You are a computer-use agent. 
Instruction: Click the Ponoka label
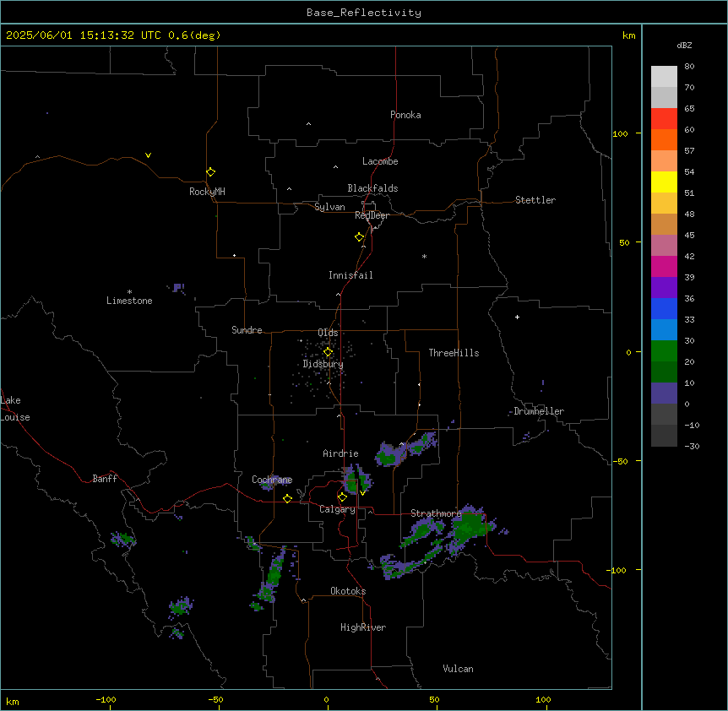405,115
